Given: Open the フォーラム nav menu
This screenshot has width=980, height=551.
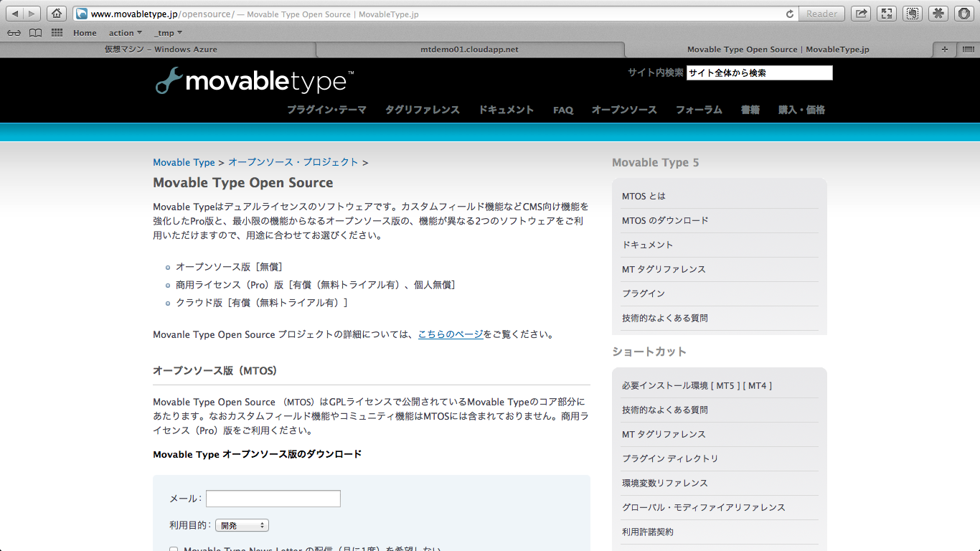Looking at the screenshot, I should coord(699,110).
